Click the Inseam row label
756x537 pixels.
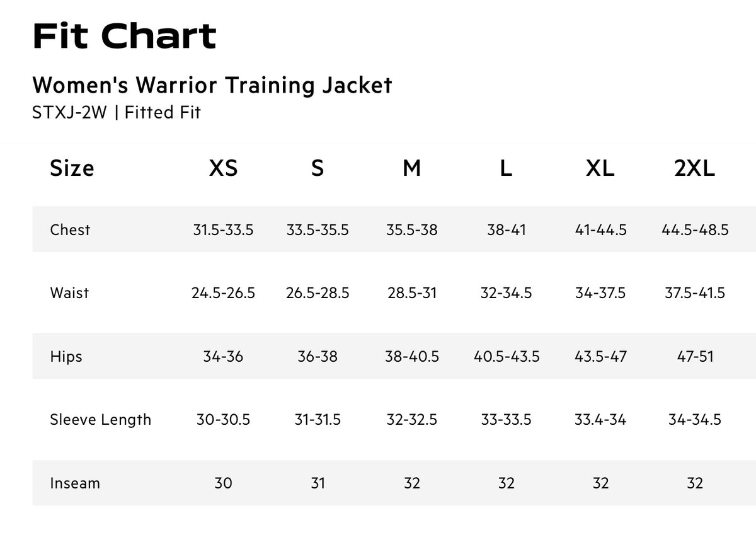pos(75,483)
